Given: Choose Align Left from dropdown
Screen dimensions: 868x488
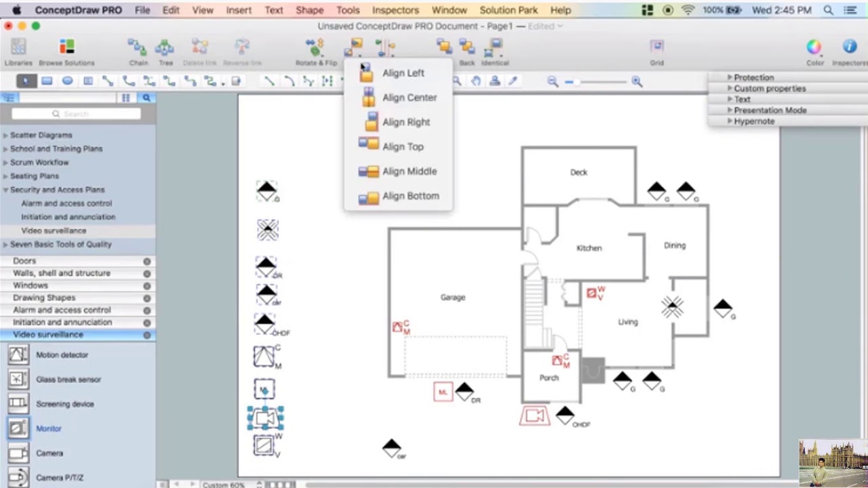Looking at the screenshot, I should [397, 73].
